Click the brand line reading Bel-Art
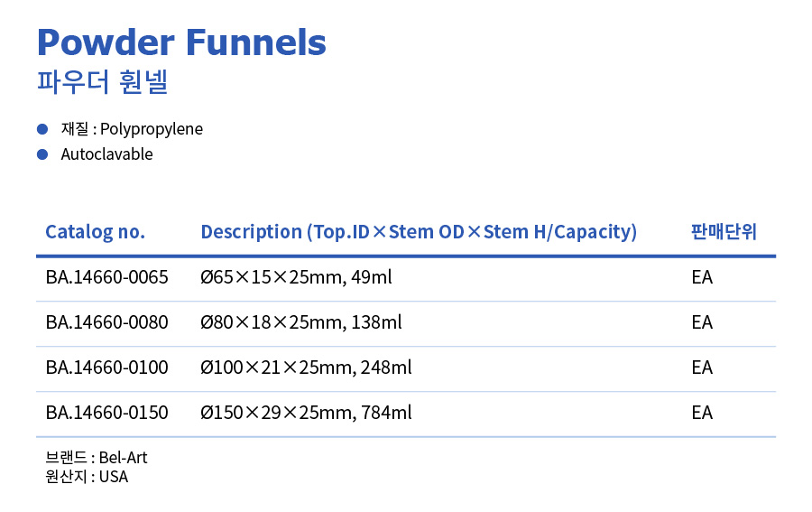The width and height of the screenshot is (812, 512). point(97,458)
